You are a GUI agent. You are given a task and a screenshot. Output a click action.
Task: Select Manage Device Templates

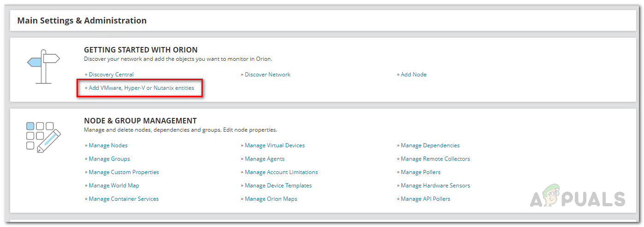[278, 186]
